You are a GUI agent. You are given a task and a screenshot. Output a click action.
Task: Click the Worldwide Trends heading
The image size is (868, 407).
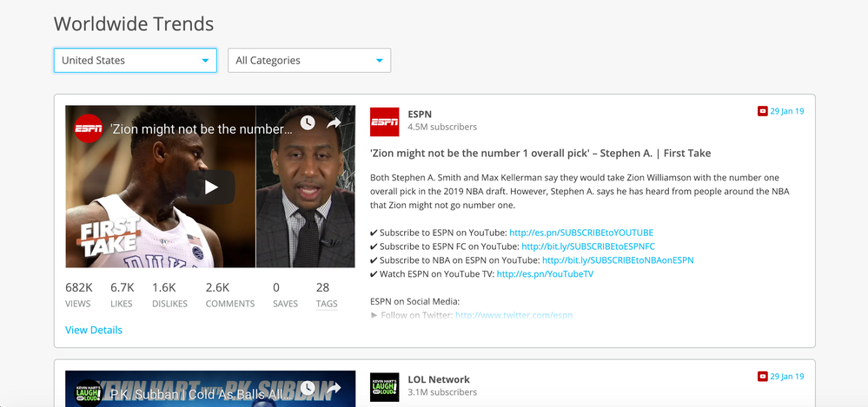click(134, 23)
